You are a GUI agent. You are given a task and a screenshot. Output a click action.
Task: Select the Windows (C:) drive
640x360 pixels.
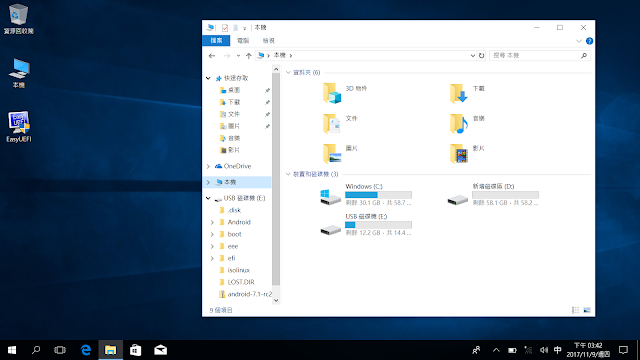366,194
